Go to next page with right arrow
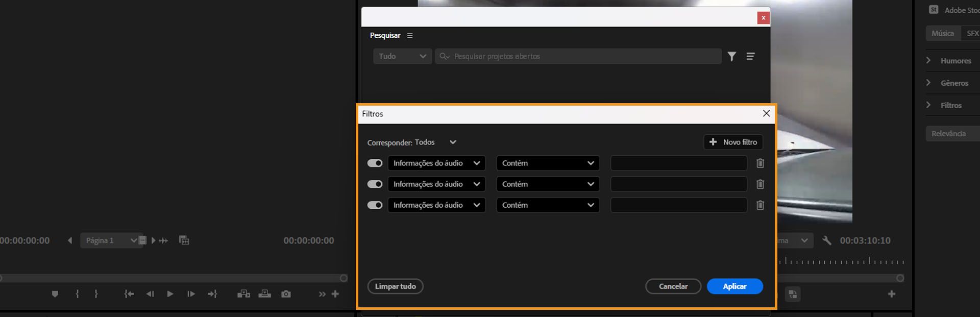 coord(153,240)
